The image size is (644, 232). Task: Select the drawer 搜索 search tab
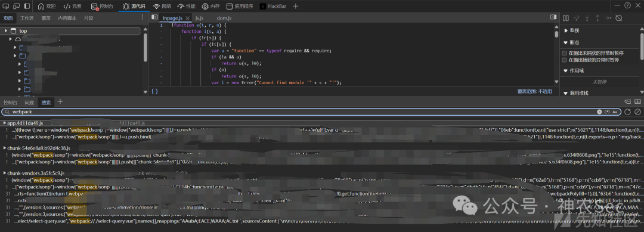click(x=46, y=102)
